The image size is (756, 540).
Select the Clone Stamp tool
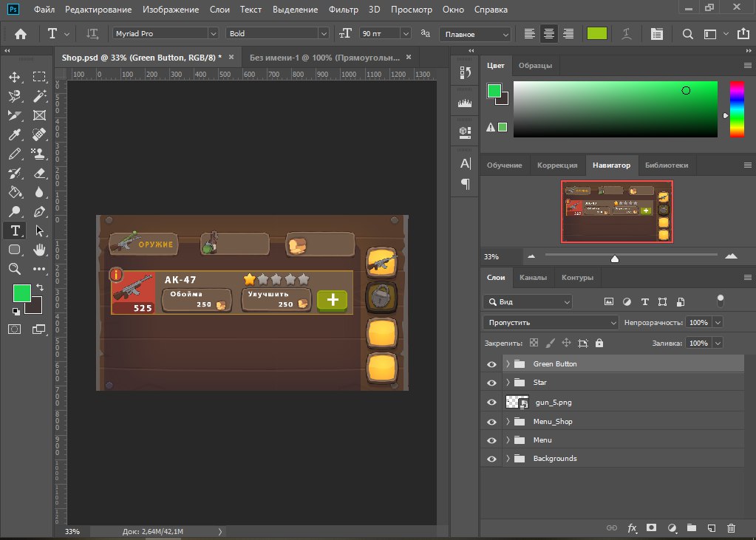(39, 154)
